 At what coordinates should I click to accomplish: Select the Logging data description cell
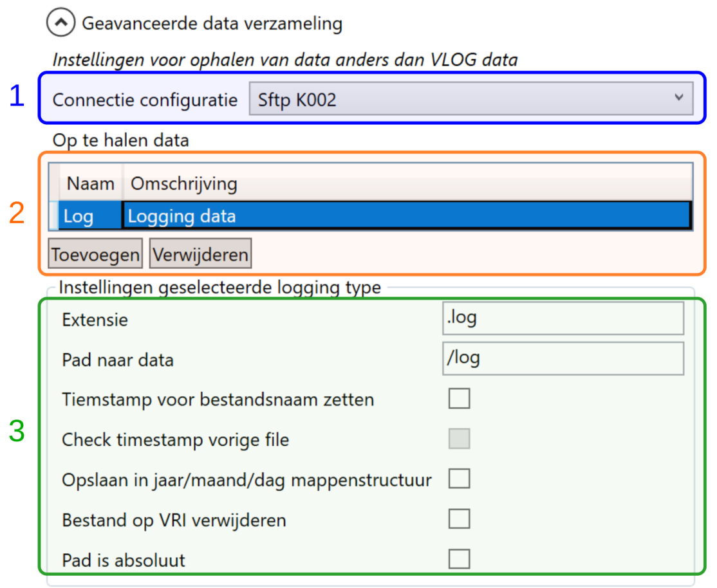point(407,216)
